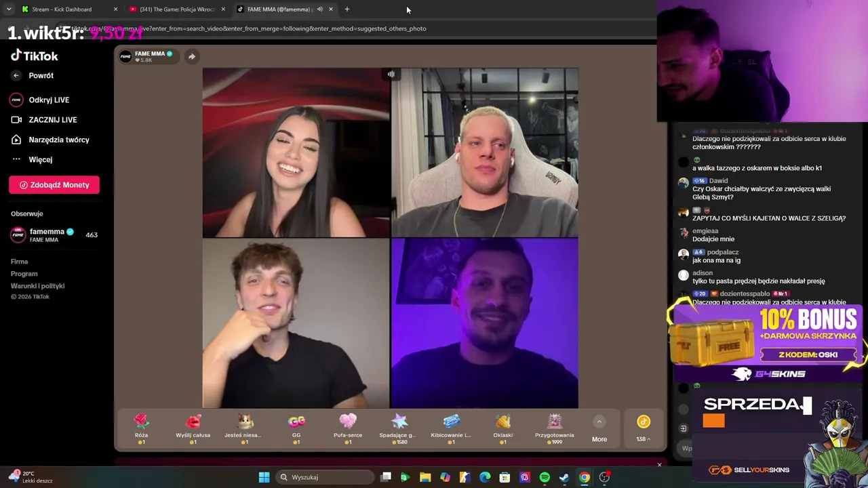Send the Pufa-serce heart gift

point(348,428)
